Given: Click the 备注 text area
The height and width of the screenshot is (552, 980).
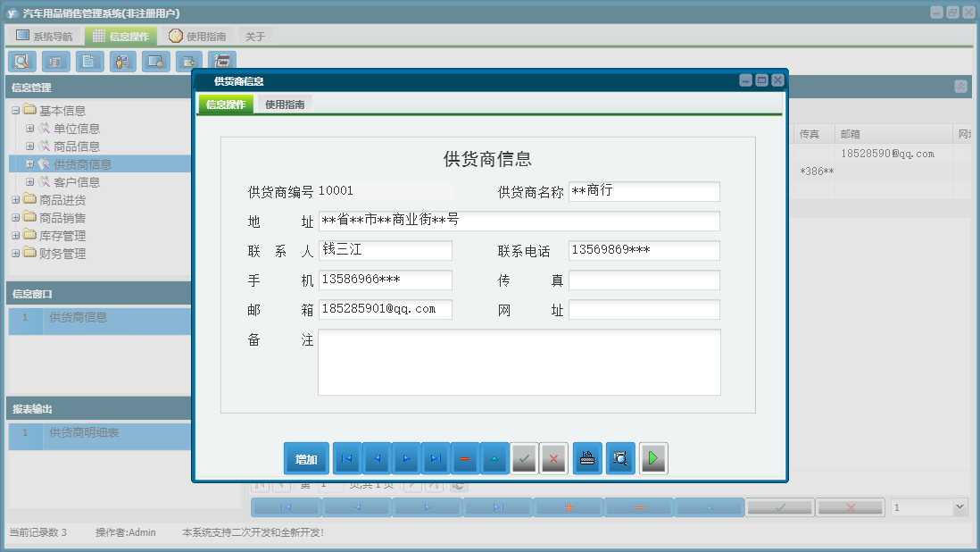Looking at the screenshot, I should (519, 363).
